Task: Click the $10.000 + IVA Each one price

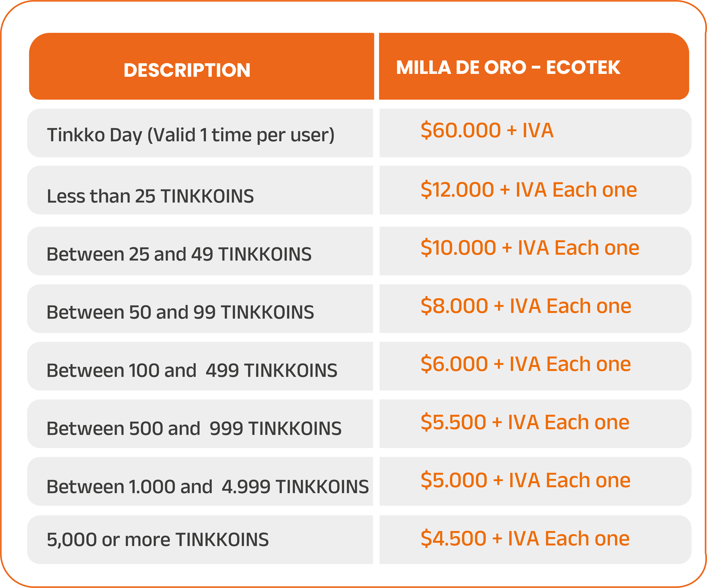Action: pyautogui.click(x=529, y=248)
